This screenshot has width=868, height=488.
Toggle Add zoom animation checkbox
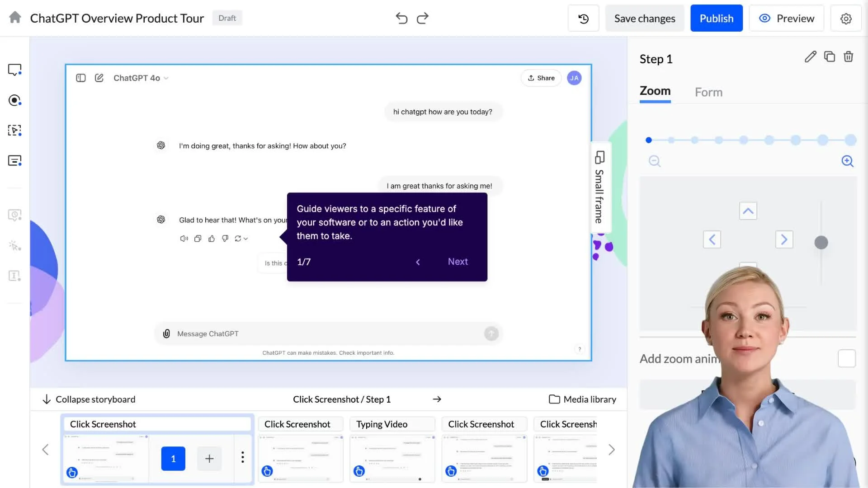[847, 358]
